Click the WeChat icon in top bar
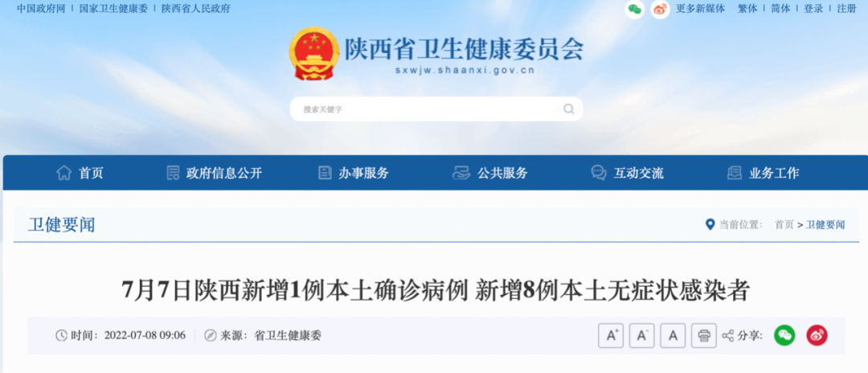 pyautogui.click(x=634, y=9)
